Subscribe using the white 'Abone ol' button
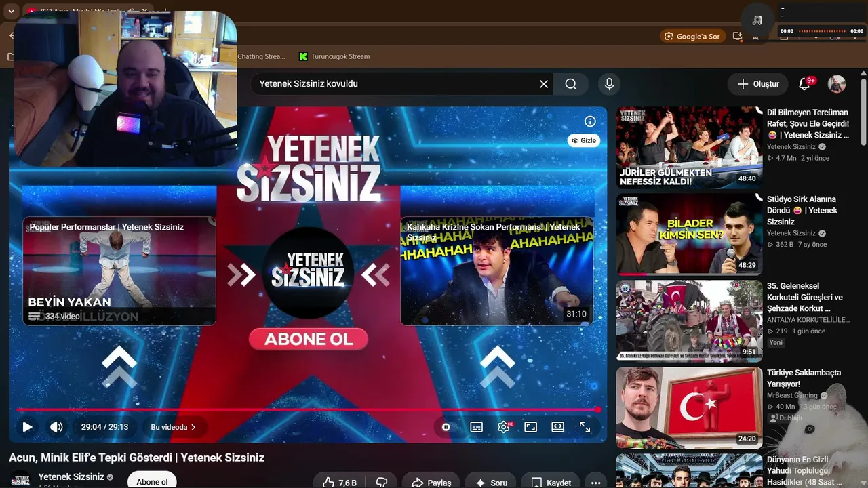 (152, 481)
